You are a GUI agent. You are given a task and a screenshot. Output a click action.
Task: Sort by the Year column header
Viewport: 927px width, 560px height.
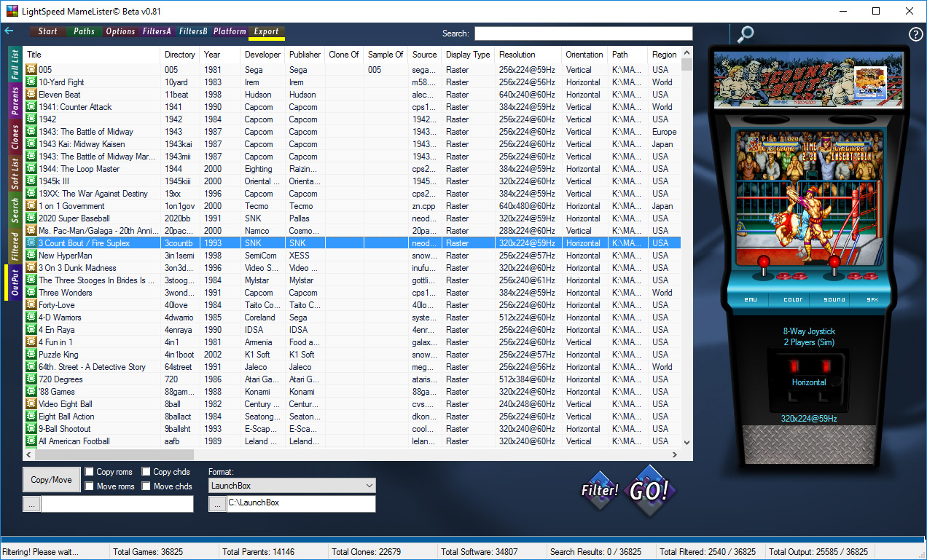pyautogui.click(x=220, y=55)
